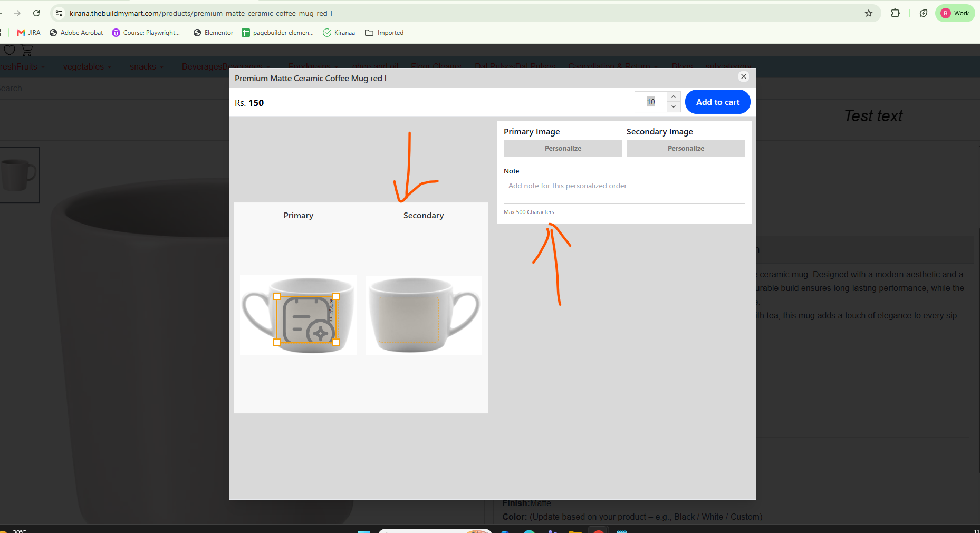Open the wishlist heart icon

[x=9, y=50]
